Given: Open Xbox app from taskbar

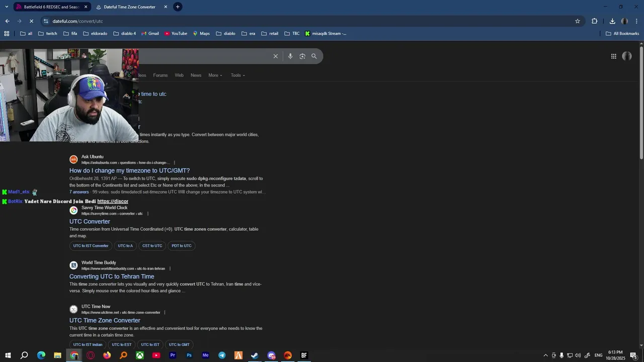Looking at the screenshot, I should [x=140, y=355].
